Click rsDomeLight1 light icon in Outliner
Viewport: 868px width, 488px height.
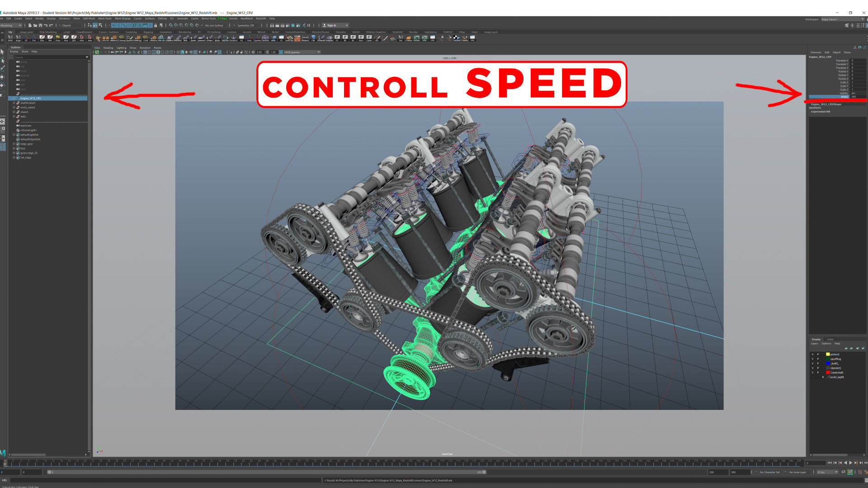[x=18, y=130]
